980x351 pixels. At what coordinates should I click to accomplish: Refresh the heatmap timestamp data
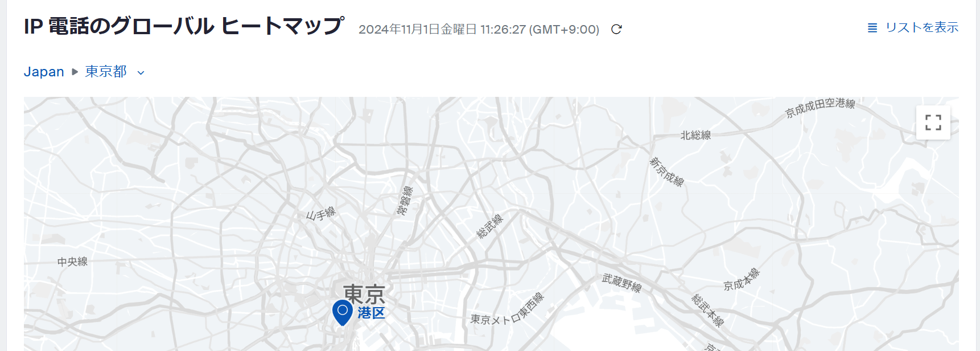[x=616, y=29]
